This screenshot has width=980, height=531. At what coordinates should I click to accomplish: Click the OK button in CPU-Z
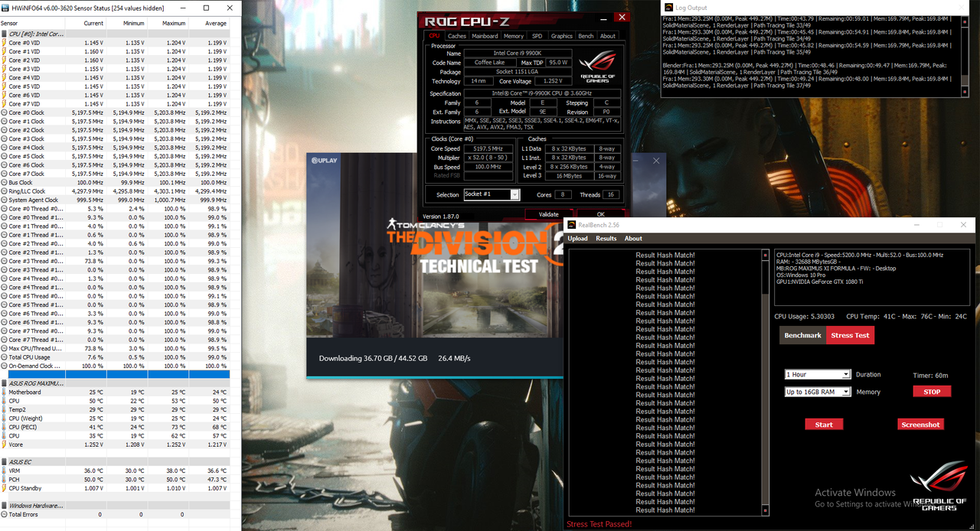pyautogui.click(x=601, y=214)
